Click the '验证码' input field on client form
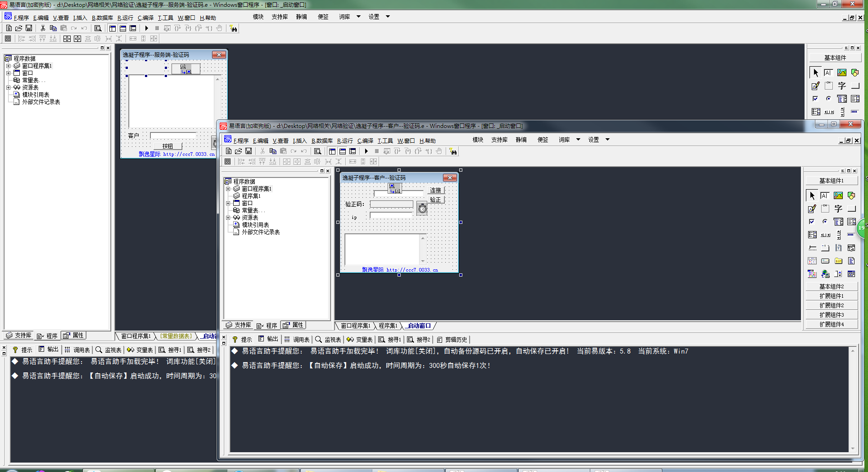This screenshot has width=868, height=472. point(391,204)
